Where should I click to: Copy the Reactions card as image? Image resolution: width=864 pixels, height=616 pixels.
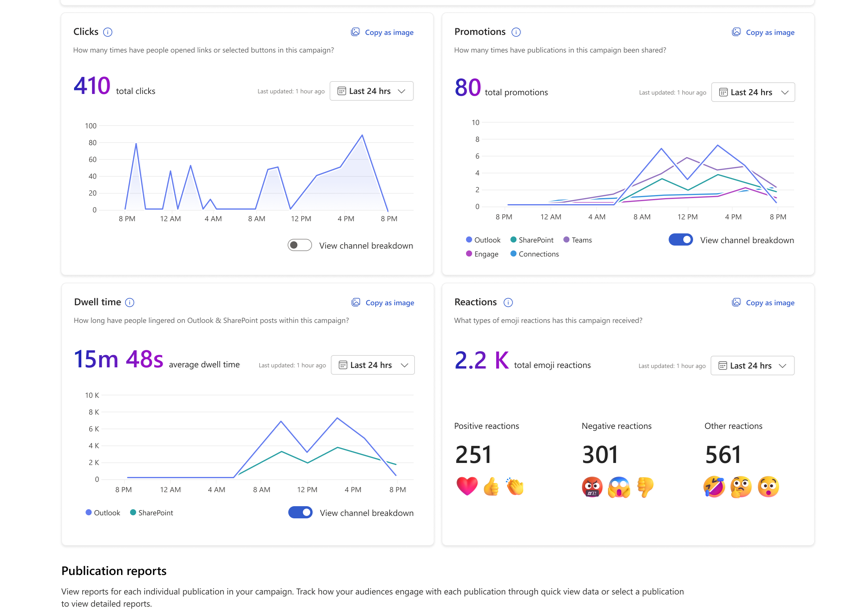pos(763,302)
